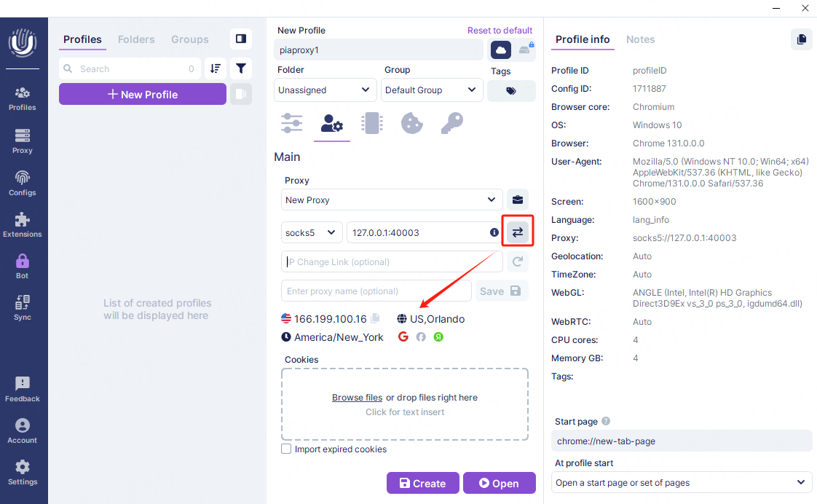
Task: Click the cookie settings icon
Action: click(x=412, y=123)
